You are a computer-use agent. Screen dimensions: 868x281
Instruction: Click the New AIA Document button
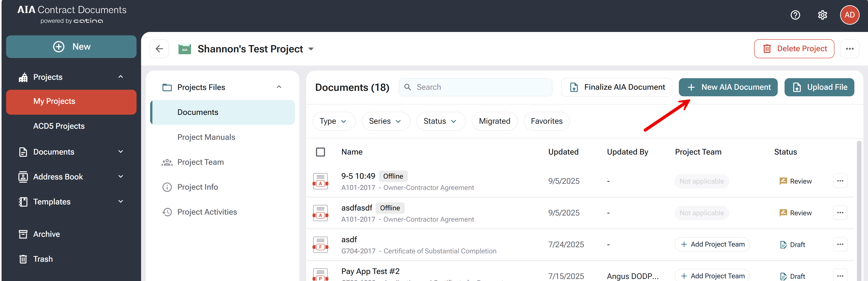(728, 87)
